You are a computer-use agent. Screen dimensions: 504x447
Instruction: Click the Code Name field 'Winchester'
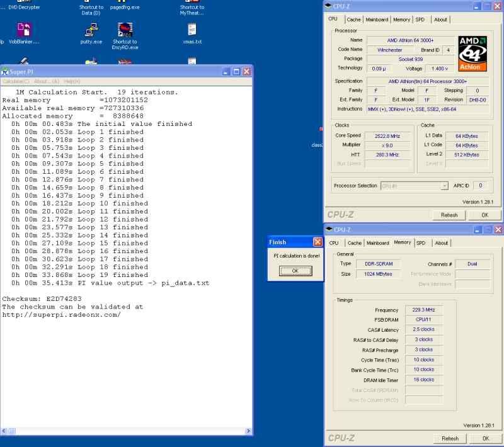coord(389,50)
